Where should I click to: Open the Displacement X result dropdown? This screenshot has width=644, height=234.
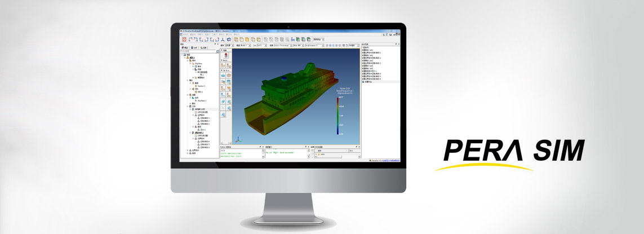pyautogui.click(x=314, y=46)
